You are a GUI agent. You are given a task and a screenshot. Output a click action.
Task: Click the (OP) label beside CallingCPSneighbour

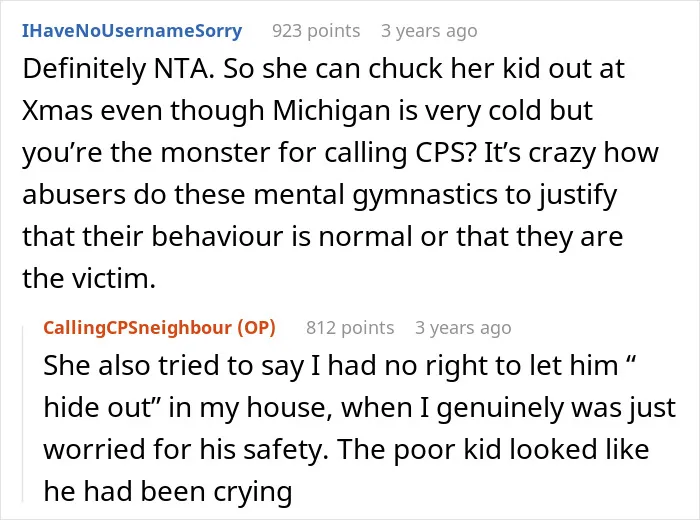click(x=256, y=328)
